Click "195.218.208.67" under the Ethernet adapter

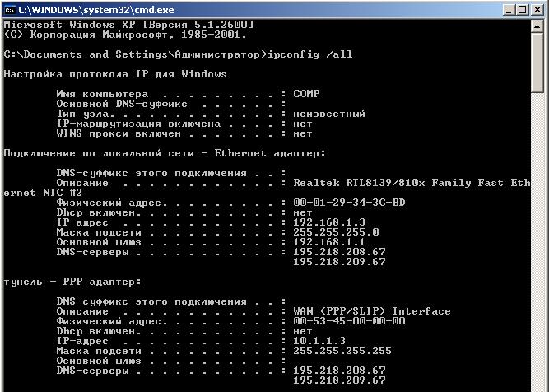[x=339, y=251]
